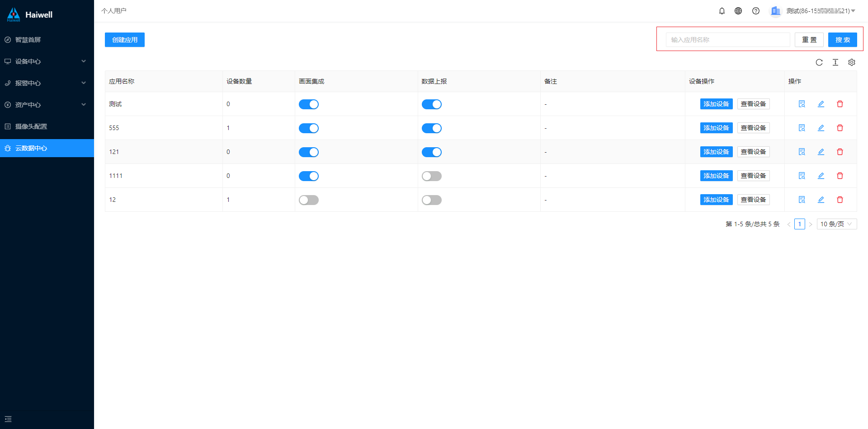The width and height of the screenshot is (868, 429).
Task: Expand the 设备中心 sidebar menu
Action: [x=47, y=61]
